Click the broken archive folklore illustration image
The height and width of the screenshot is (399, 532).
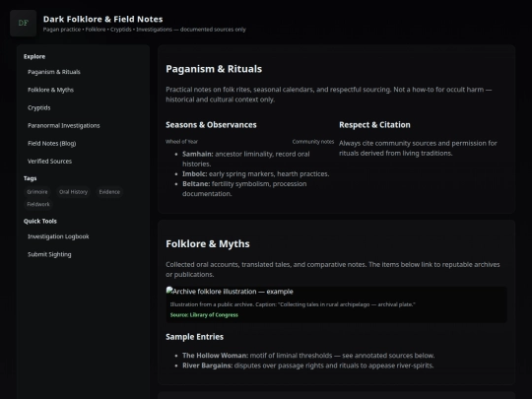(230, 292)
